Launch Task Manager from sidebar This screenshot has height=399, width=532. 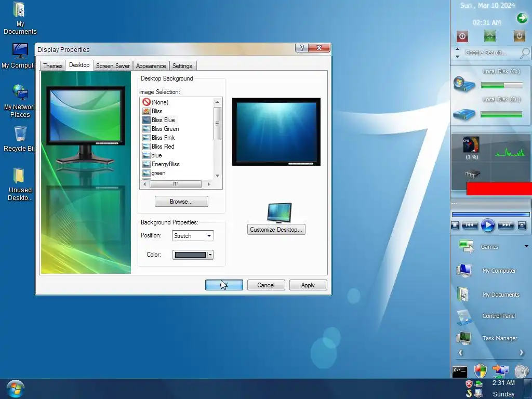pos(487,338)
